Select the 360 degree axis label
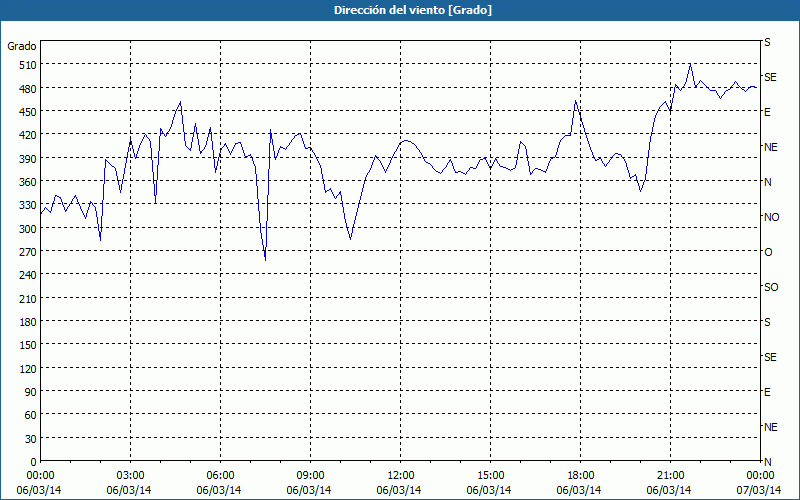The height and width of the screenshot is (500, 800). point(28,182)
